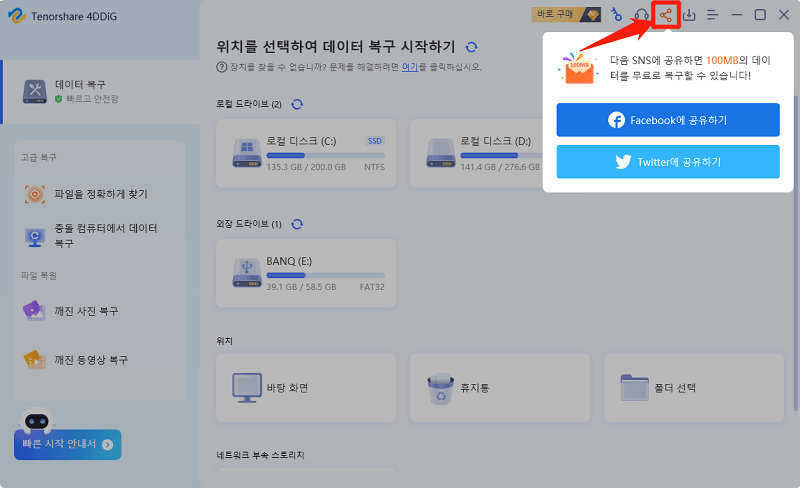The height and width of the screenshot is (488, 800).
Task: Click the purple photo repair icon
Action: [x=34, y=310]
